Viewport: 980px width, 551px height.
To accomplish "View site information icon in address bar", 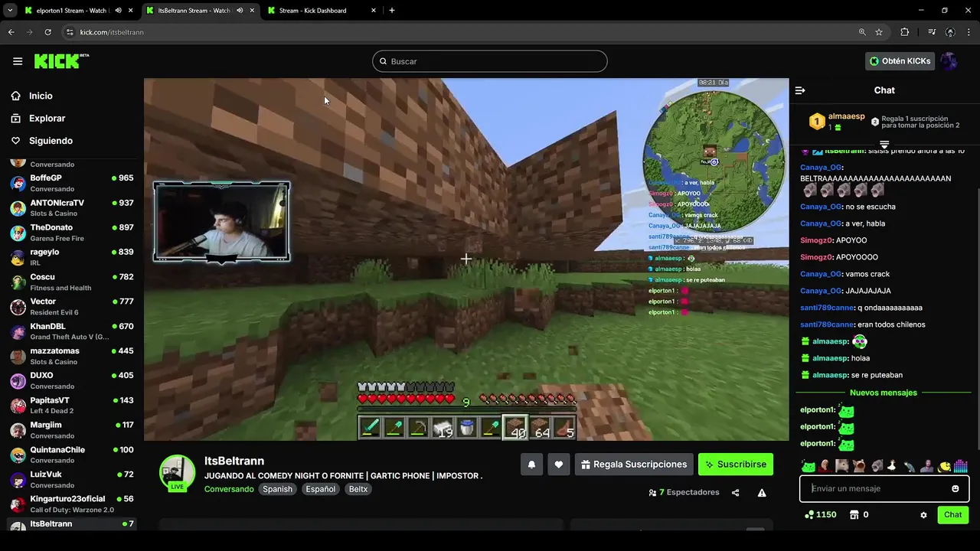I will coord(70,32).
